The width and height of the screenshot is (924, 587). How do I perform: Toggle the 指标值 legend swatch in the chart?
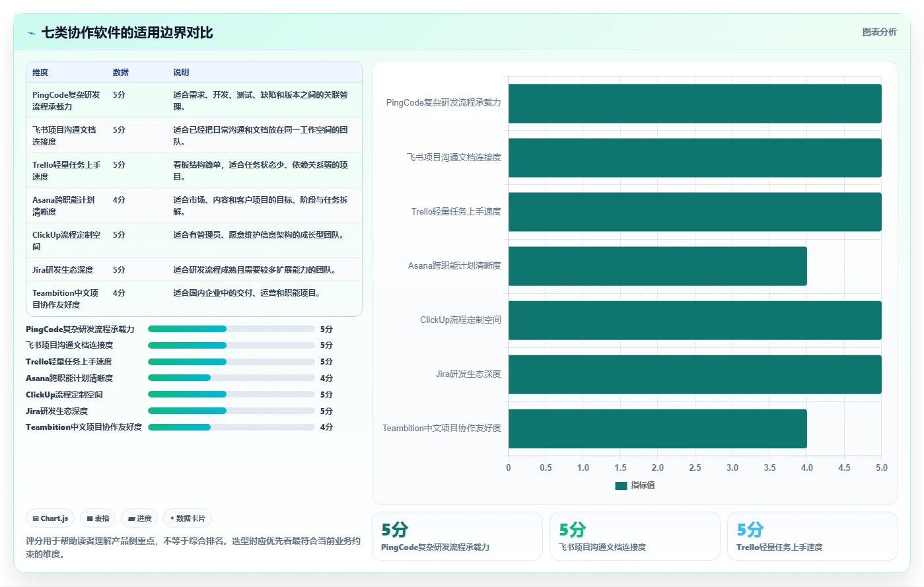[x=621, y=485]
